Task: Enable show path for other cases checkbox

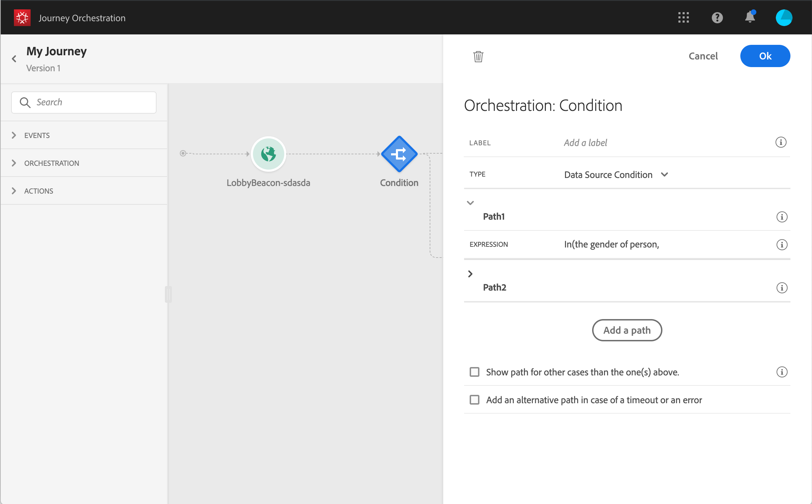Action: [475, 372]
